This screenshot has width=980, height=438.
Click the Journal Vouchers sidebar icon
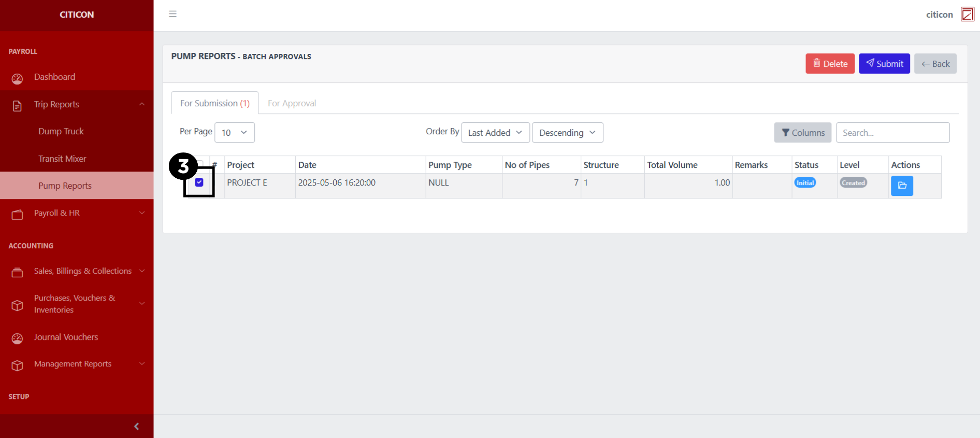pyautogui.click(x=17, y=338)
